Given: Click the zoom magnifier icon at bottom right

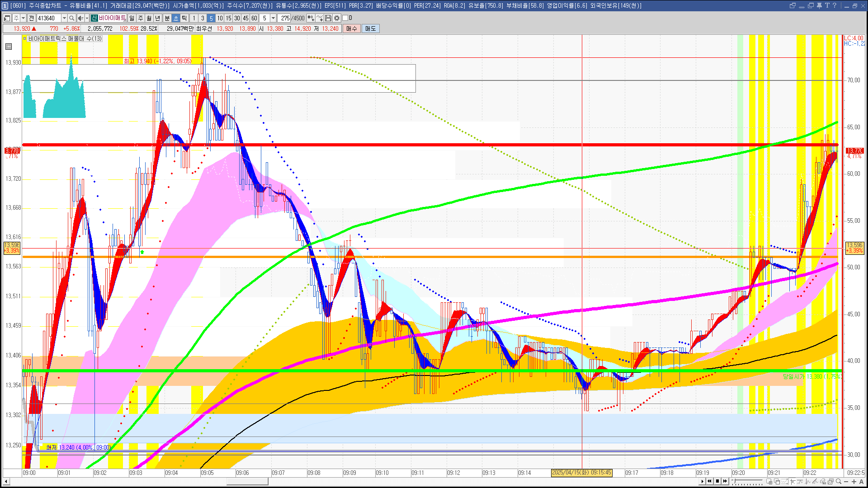Looking at the screenshot, I should (839, 481).
